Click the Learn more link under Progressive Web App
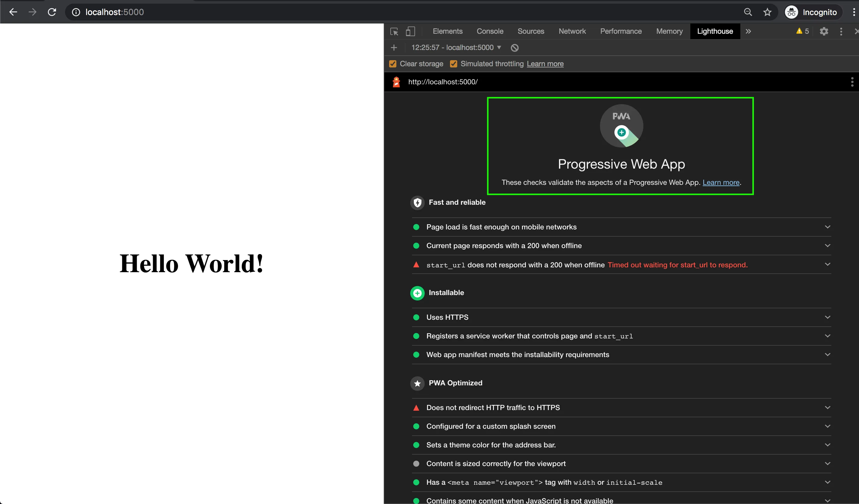859x504 pixels. coord(721,182)
